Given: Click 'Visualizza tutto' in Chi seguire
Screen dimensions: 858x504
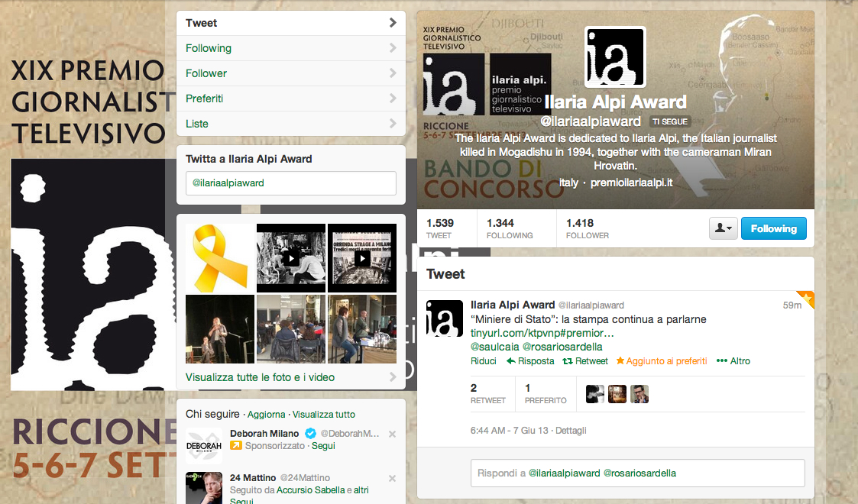Looking at the screenshot, I should pos(323,415).
